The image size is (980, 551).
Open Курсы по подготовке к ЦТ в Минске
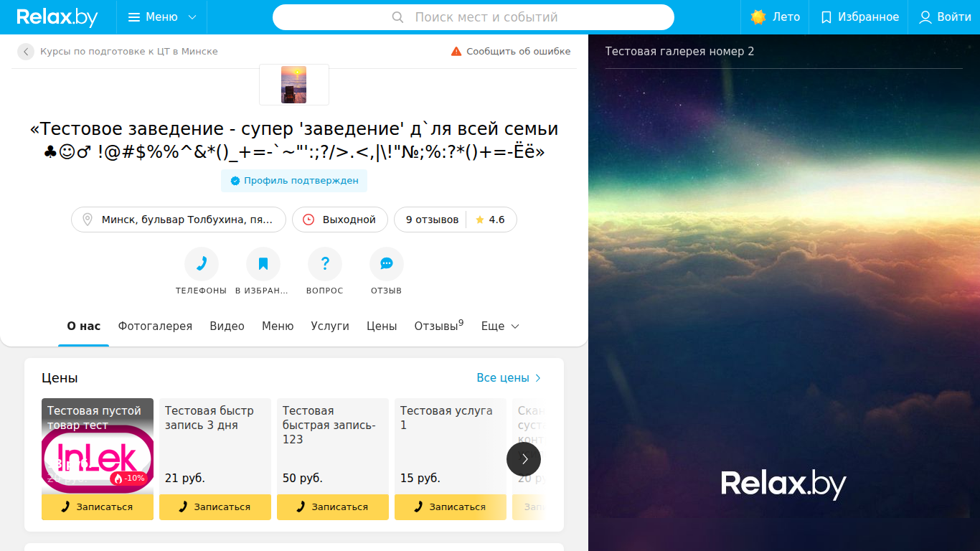pos(129,52)
